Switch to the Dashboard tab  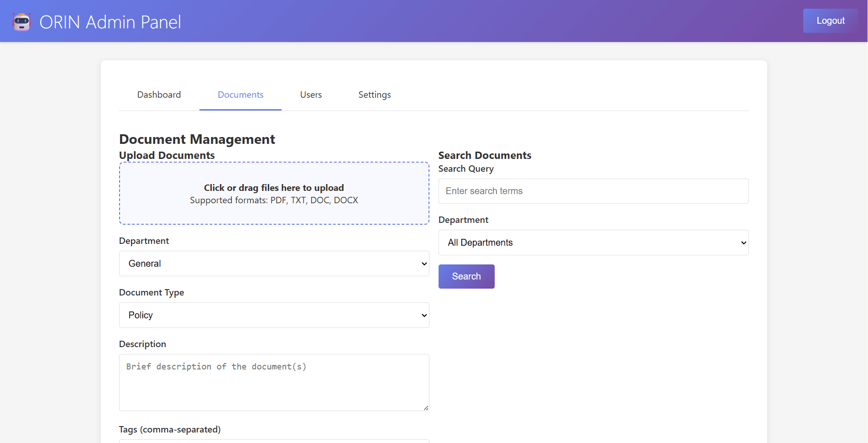(x=159, y=95)
